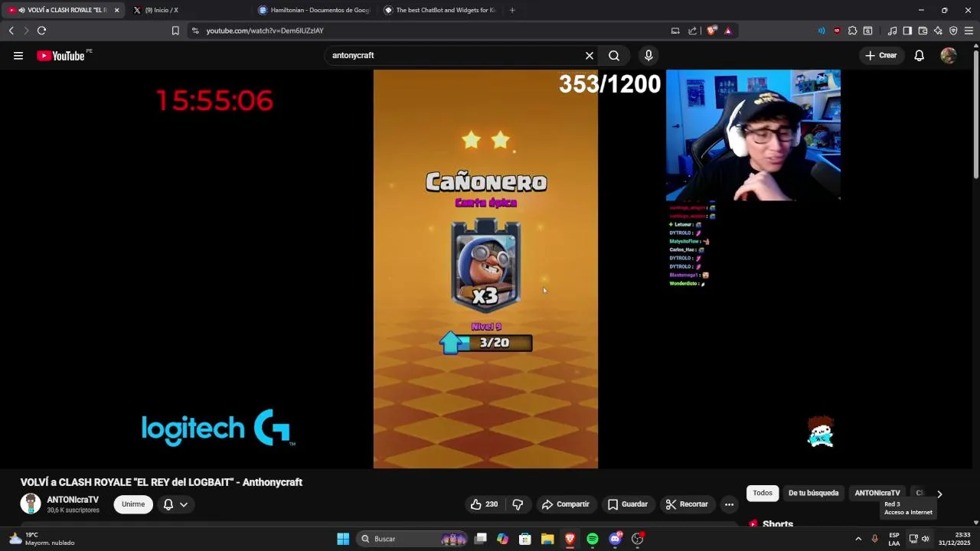Start voice search with the microphone icon
Image resolution: width=980 pixels, height=551 pixels.
(x=648, y=55)
